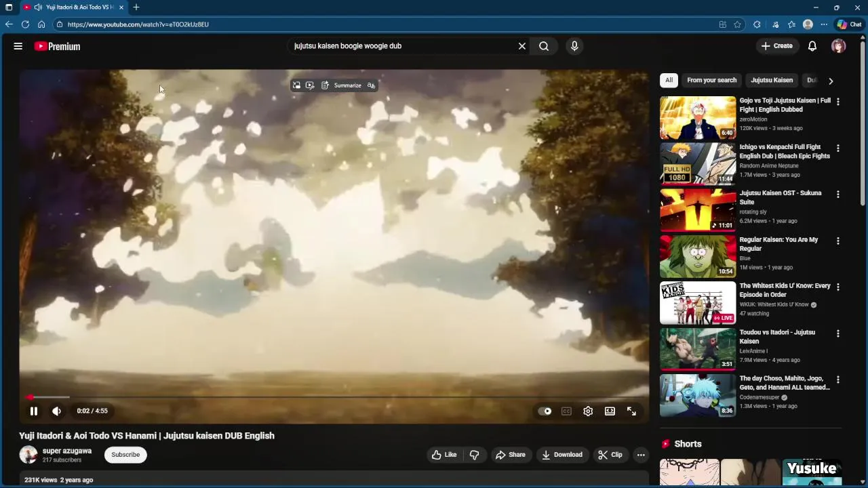Open options for Sukuna Suite video
868x488 pixels.
click(838, 195)
